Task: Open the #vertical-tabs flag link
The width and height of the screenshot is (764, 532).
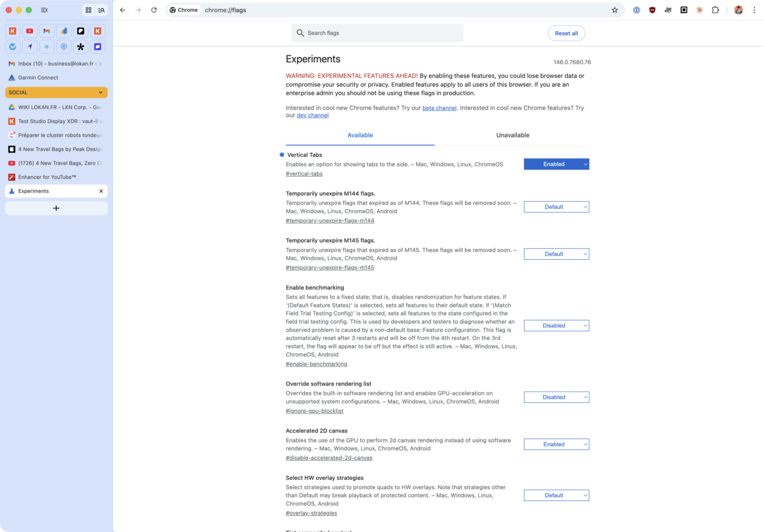Action: pyautogui.click(x=304, y=173)
